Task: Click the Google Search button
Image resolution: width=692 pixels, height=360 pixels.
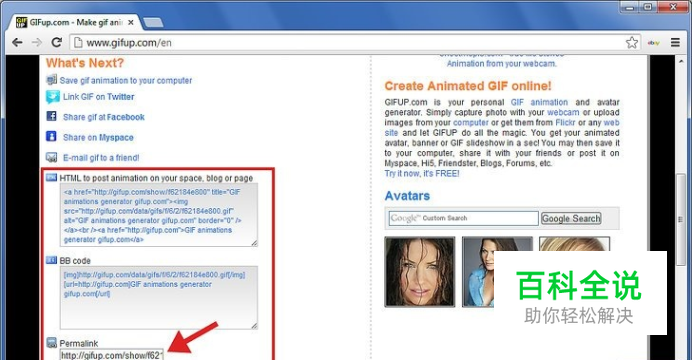Action: pos(571,218)
